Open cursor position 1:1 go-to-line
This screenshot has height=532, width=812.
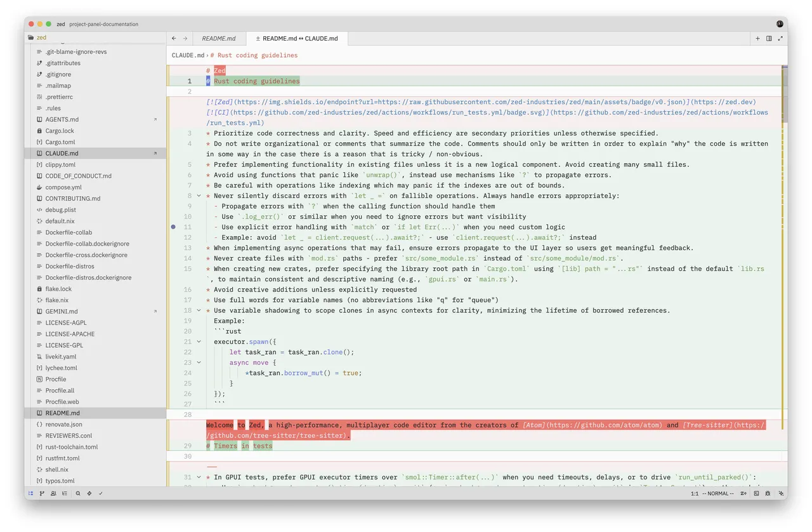click(x=695, y=493)
